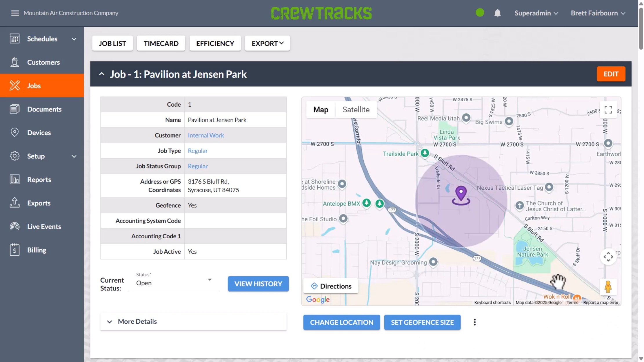
Task: Click Report a map error link
Action: pos(601,303)
